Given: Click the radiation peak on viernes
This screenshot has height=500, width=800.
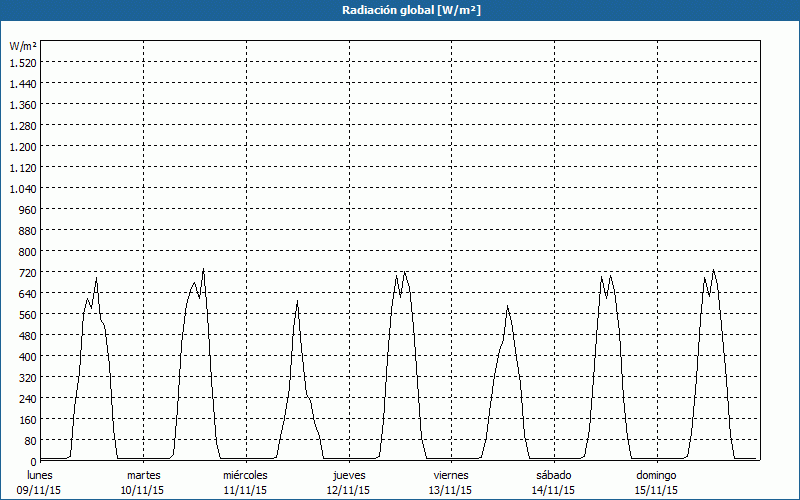Looking at the screenshot, I should [x=507, y=306].
